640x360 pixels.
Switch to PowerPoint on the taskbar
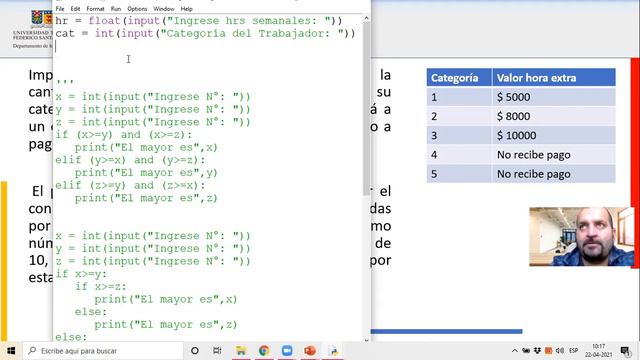[310, 351]
